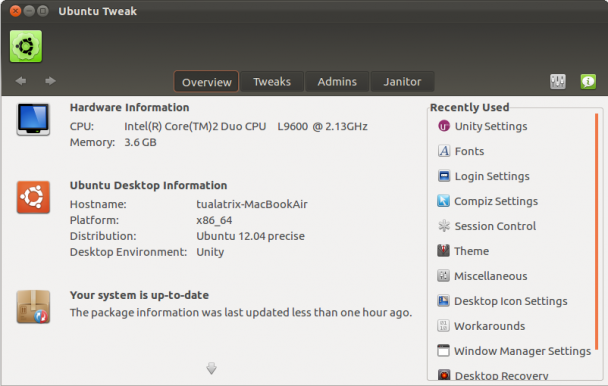Screen dimensions: 608x386
Task: Click the orange Ubuntu Desktop Information icon
Action: pyautogui.click(x=33, y=197)
